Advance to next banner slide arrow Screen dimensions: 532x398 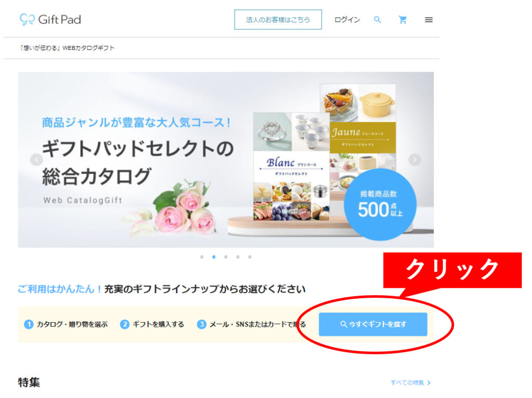[x=415, y=160]
